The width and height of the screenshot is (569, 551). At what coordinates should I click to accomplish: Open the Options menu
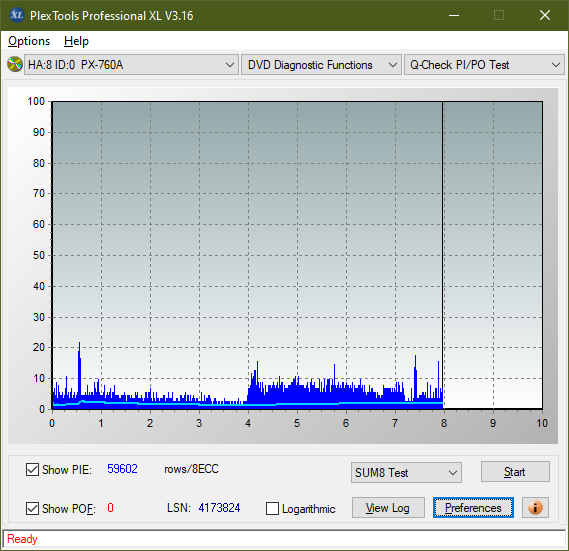click(29, 41)
